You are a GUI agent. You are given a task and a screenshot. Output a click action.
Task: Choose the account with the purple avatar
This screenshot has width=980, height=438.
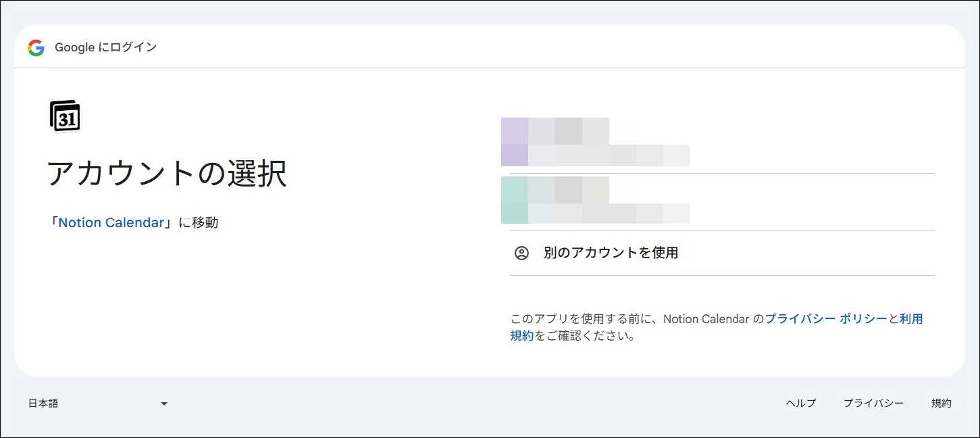(x=722, y=143)
